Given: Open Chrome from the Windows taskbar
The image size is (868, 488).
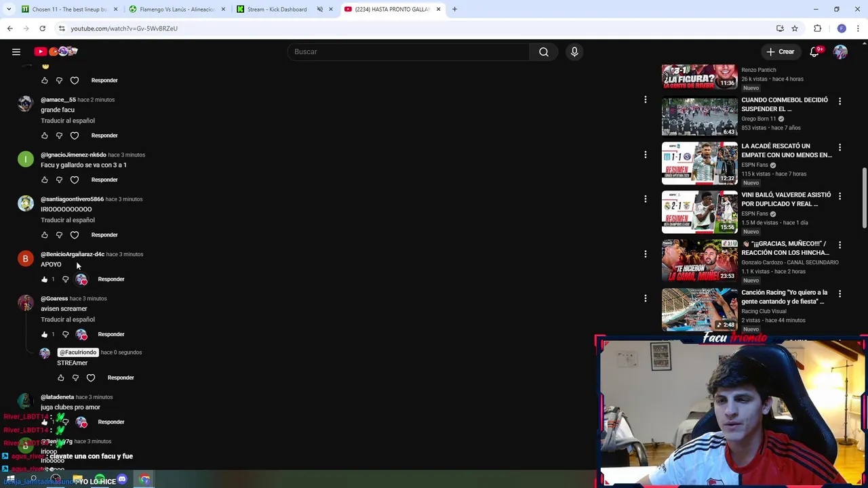Looking at the screenshot, I should (145, 480).
